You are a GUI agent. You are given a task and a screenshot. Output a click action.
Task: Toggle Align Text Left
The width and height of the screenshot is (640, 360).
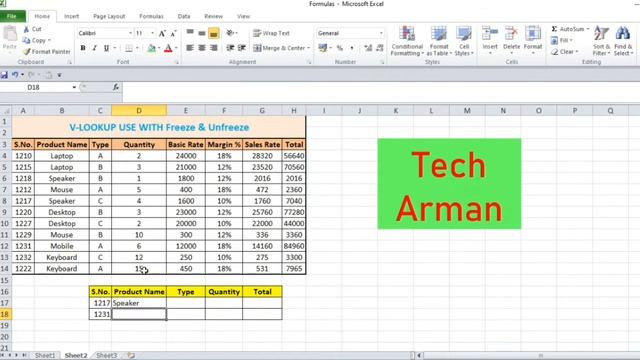190,48
